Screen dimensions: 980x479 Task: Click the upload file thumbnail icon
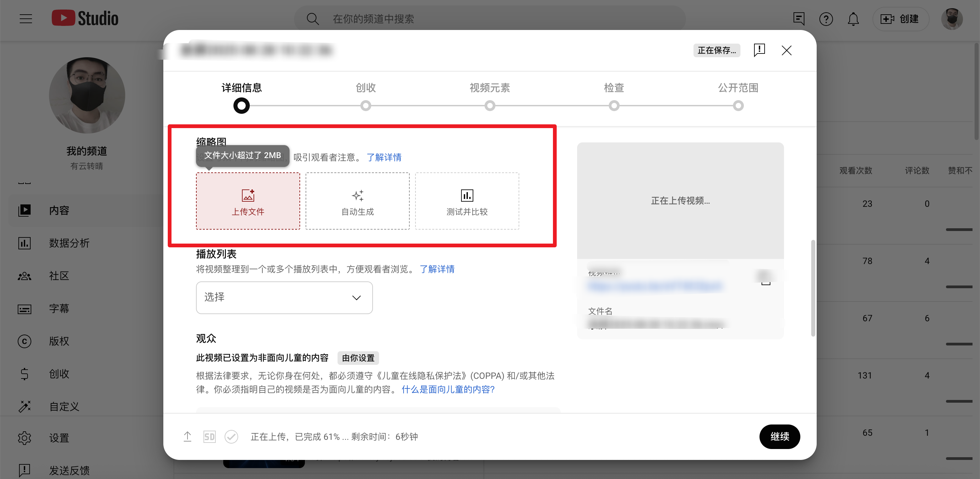click(248, 195)
